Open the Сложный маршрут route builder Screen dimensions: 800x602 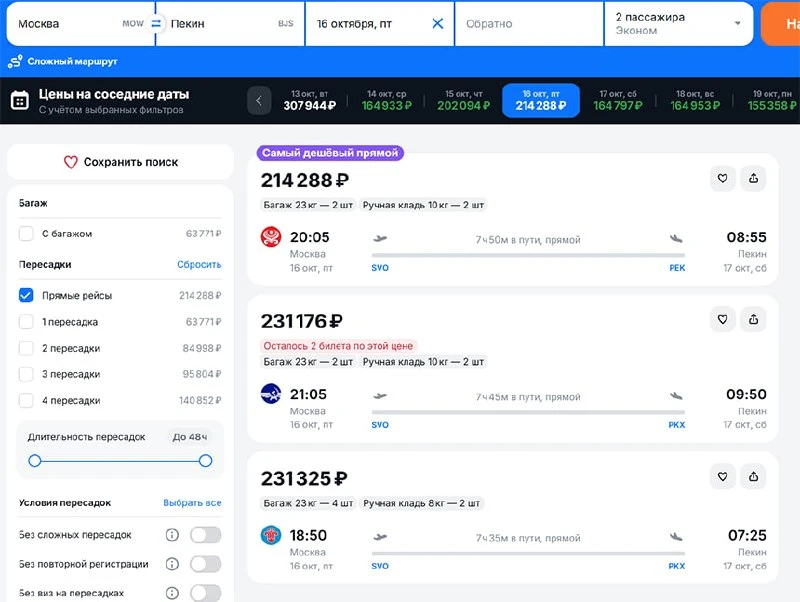pos(62,61)
